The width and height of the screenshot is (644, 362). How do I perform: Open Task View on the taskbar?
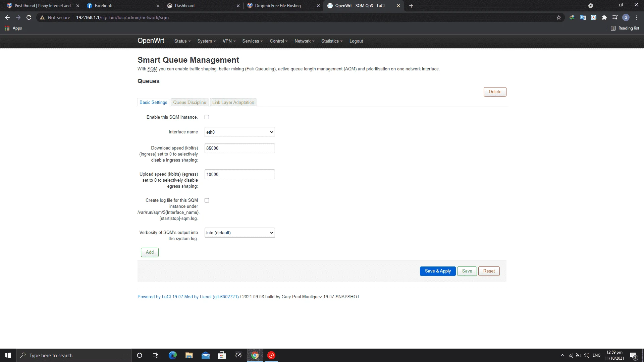[x=156, y=355]
